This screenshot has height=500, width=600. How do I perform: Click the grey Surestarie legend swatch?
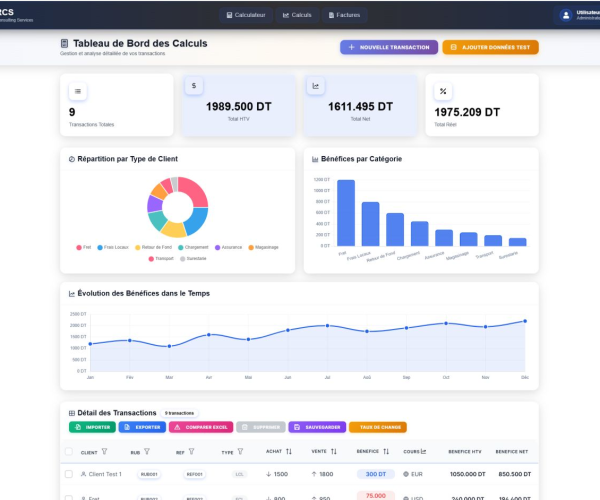point(183,259)
